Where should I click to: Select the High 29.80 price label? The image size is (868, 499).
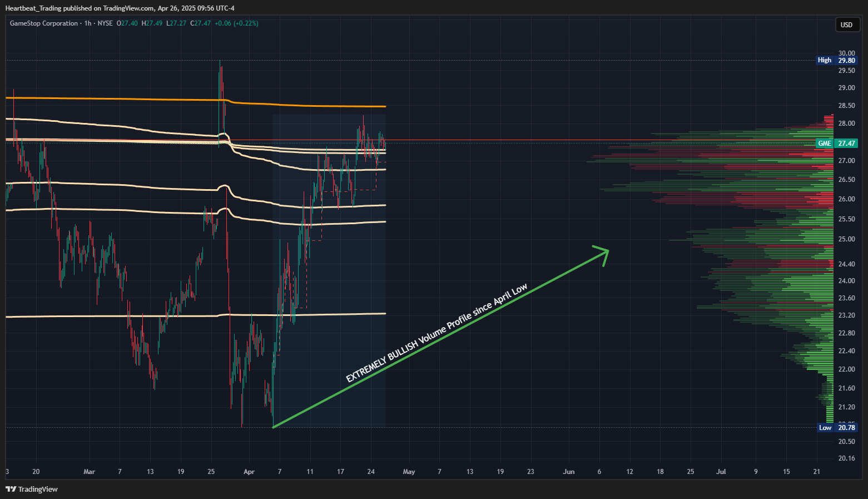pyautogui.click(x=837, y=60)
